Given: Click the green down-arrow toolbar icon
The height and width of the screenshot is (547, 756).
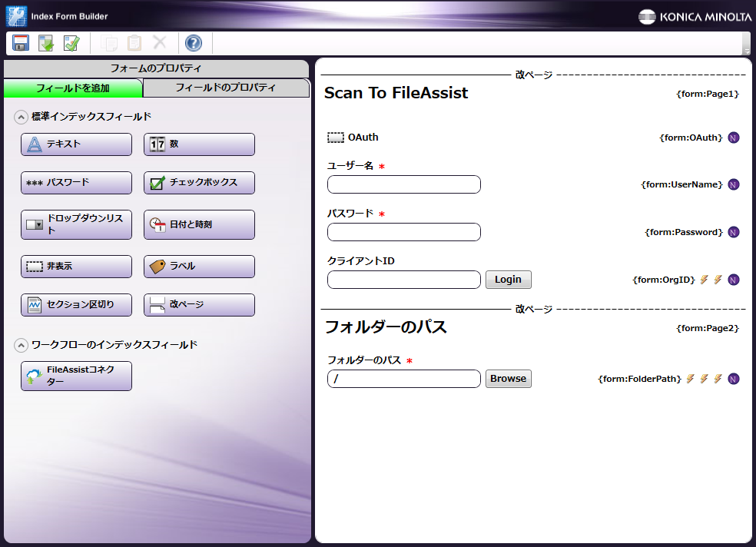Looking at the screenshot, I should coord(46,43).
